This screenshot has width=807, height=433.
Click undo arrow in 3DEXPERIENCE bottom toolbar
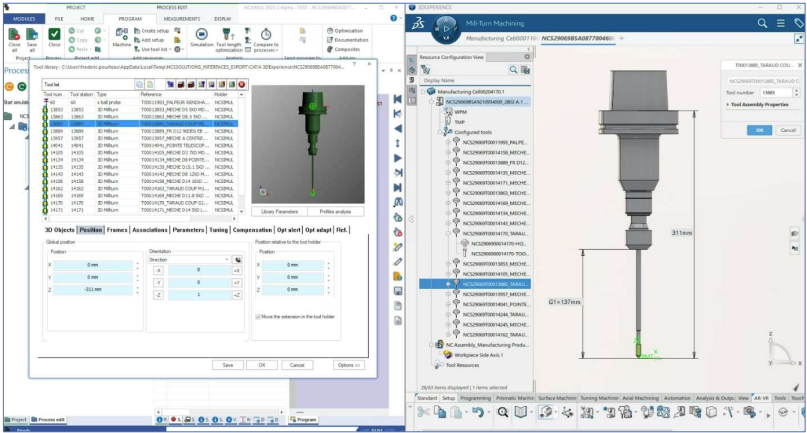478,412
